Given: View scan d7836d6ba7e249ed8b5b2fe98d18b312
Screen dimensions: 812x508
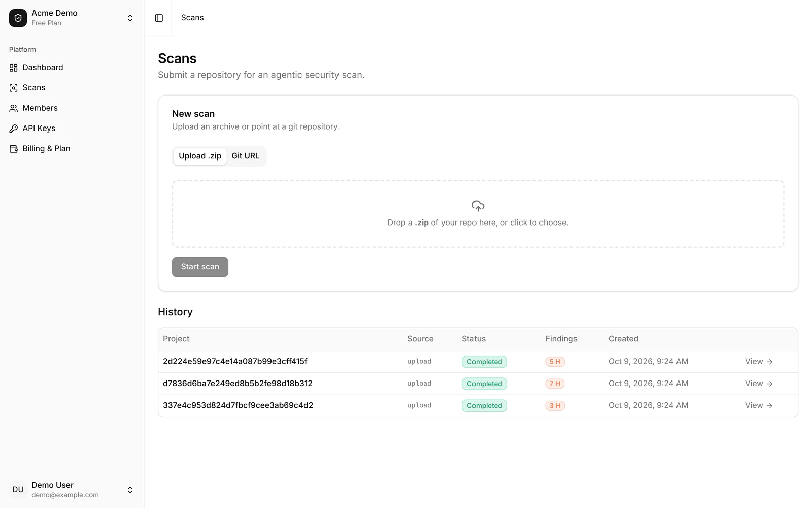Looking at the screenshot, I should click(x=759, y=384).
